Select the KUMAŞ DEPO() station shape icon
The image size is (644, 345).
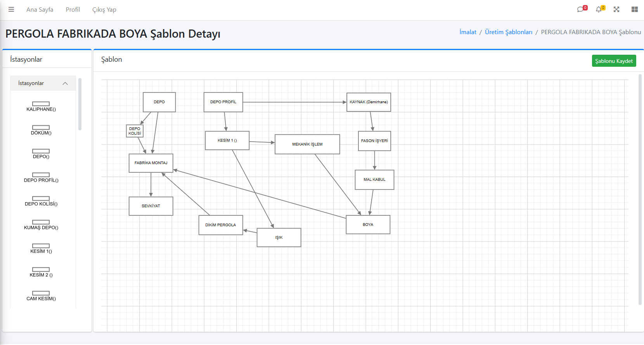point(41,222)
